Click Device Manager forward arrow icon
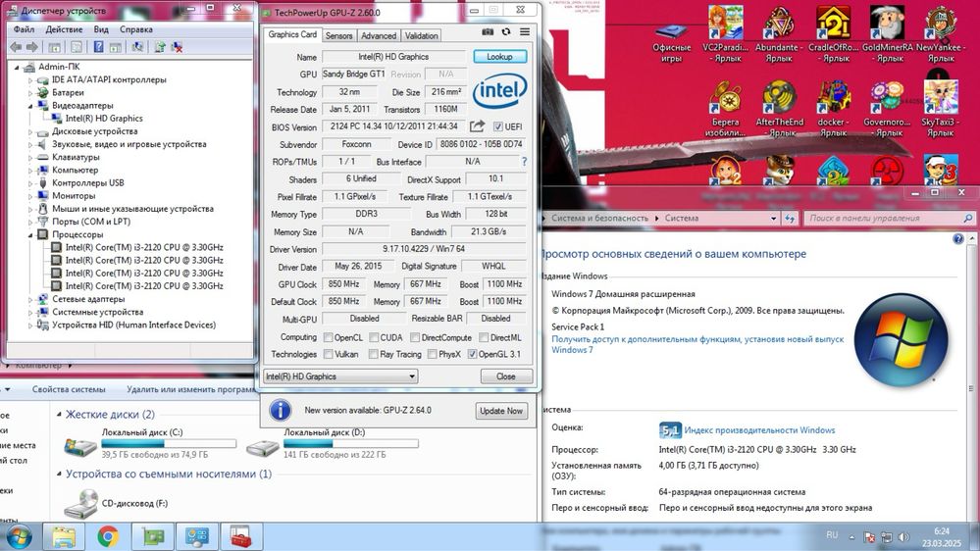 [x=31, y=47]
